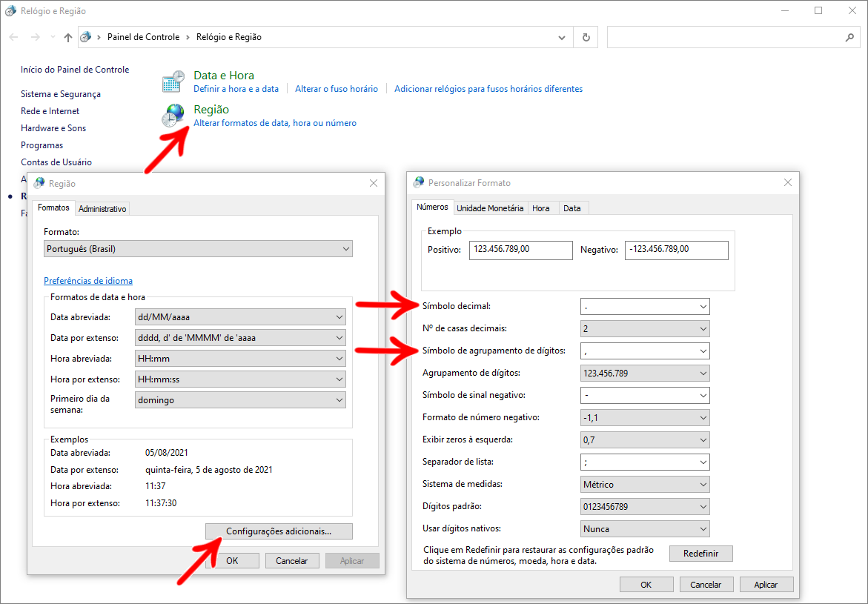Screen dimensions: 868x604
Task: Open the Hora por extenso dropdown
Action: tap(240, 379)
